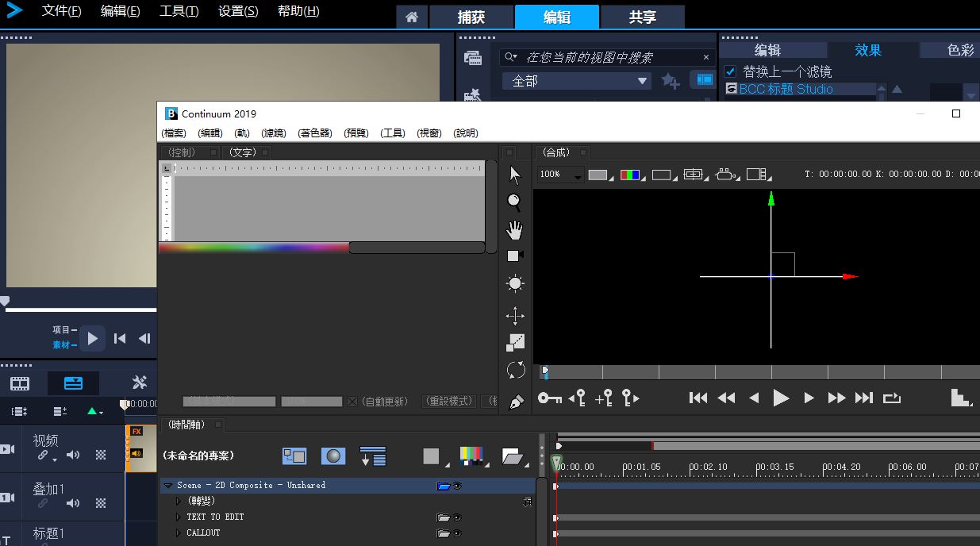Click the keyframe key icon
Screen dimensions: 980x546
[x=549, y=398]
